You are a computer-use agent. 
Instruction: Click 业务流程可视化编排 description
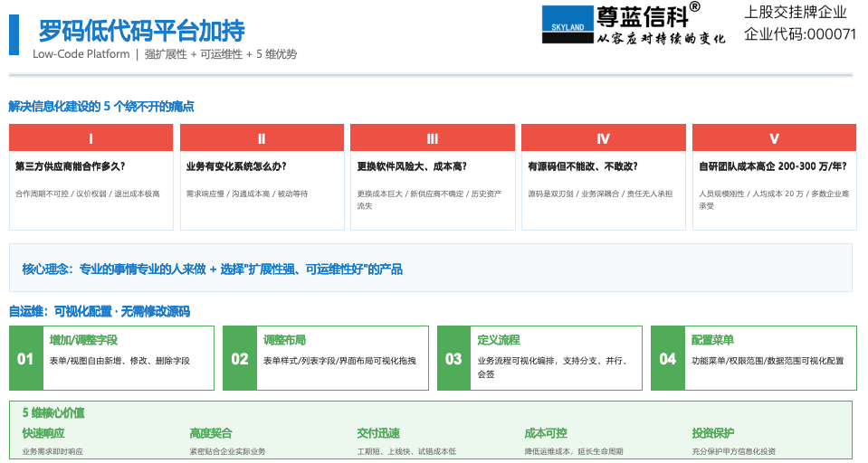pos(552,367)
